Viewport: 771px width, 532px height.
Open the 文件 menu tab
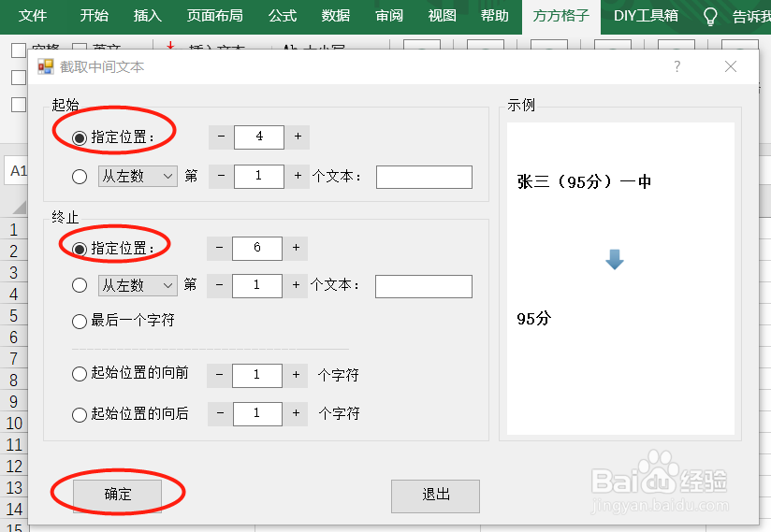[33, 16]
